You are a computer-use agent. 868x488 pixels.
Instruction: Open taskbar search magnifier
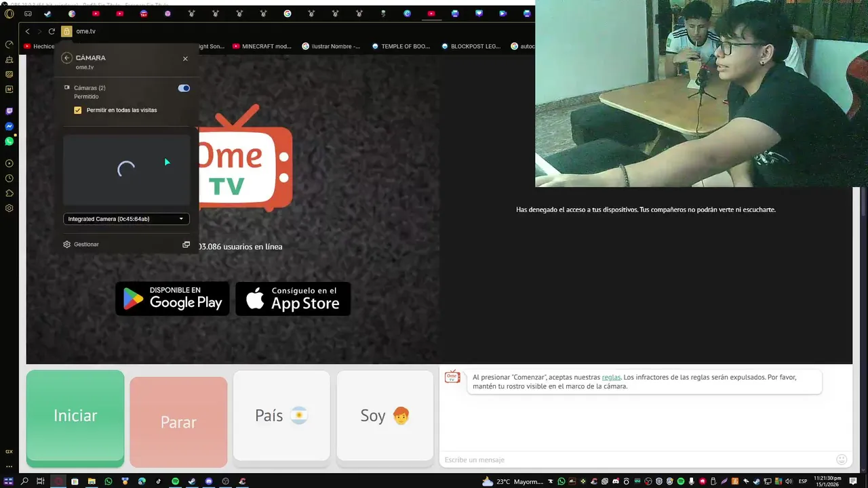25,481
